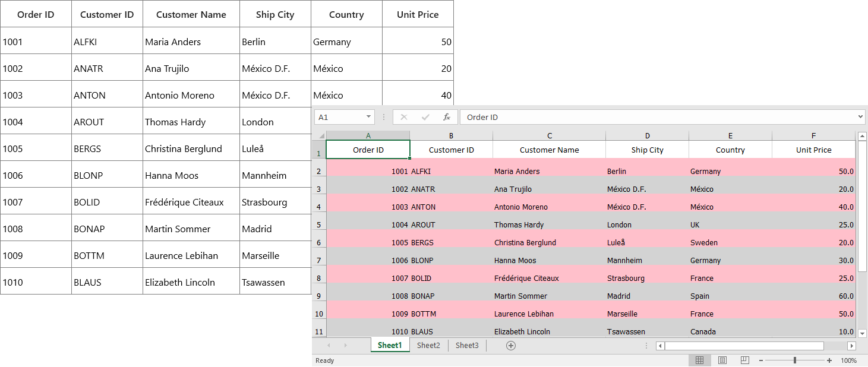Select spreadsheet cell 60.0
Screen dimensions: 868x367
pyautogui.click(x=814, y=292)
